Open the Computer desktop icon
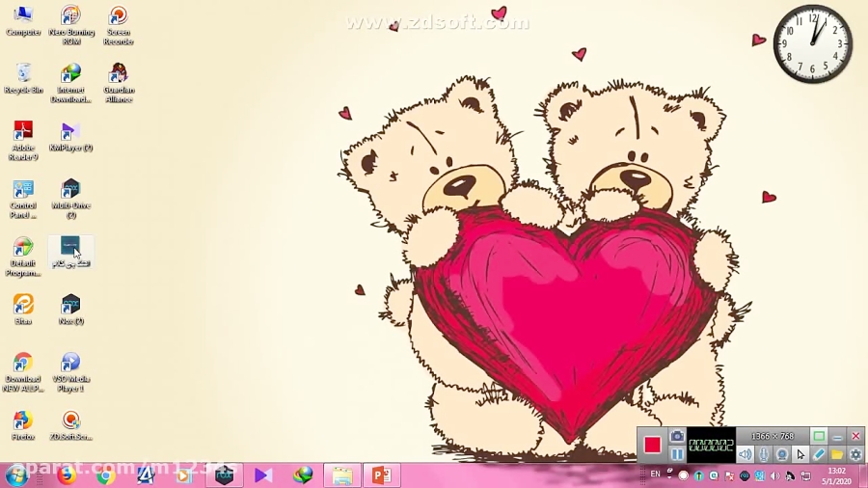Viewport: 868px width, 488px height. click(x=23, y=20)
